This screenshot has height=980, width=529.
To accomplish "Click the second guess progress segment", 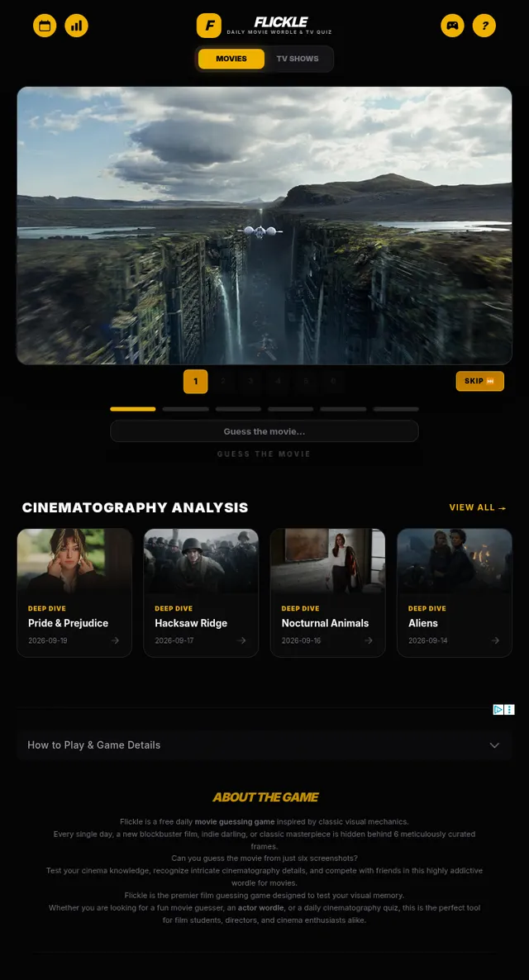I will point(186,409).
